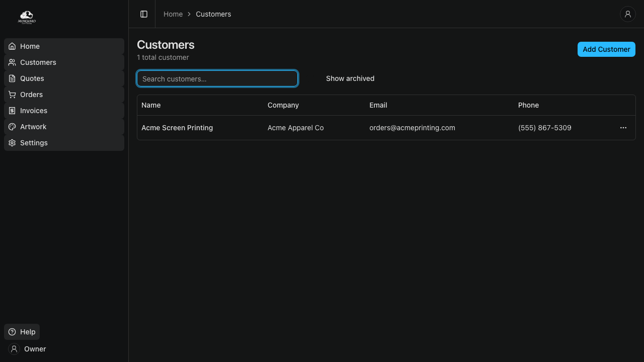Toggle Show archived customers
The image size is (644, 362).
click(x=350, y=78)
